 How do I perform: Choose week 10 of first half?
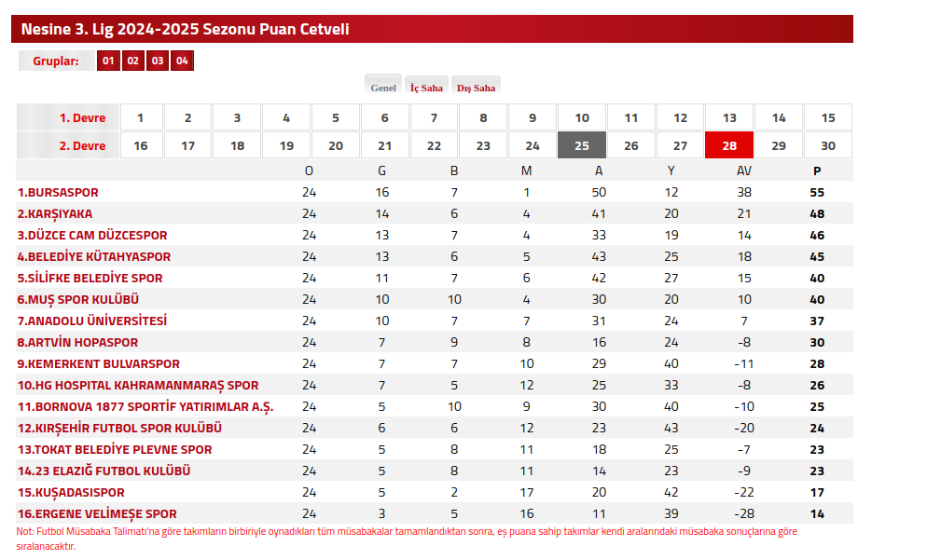(x=582, y=118)
